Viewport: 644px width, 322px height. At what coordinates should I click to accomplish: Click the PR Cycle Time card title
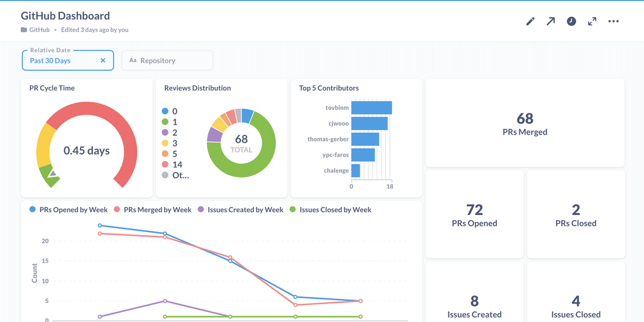point(52,88)
